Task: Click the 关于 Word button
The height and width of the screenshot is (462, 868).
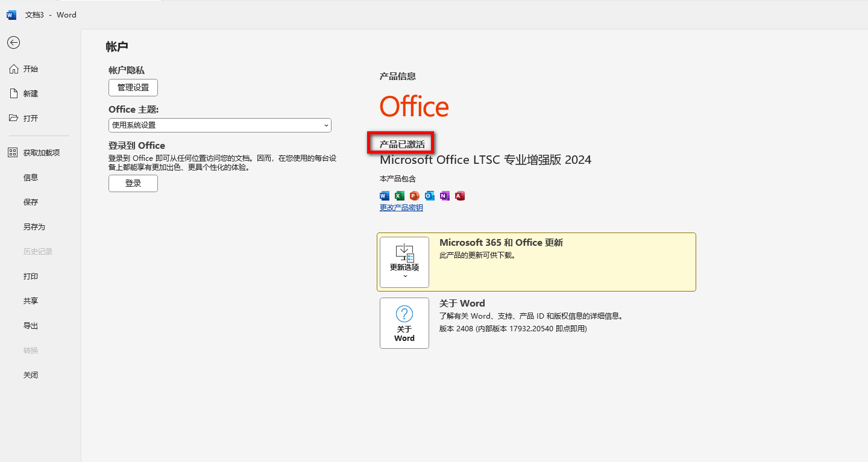Action: [x=404, y=323]
